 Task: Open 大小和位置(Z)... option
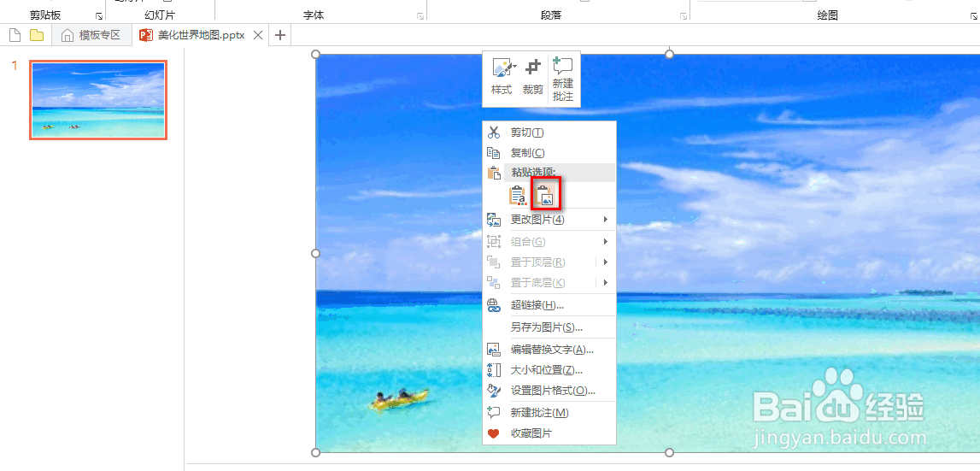(x=549, y=369)
